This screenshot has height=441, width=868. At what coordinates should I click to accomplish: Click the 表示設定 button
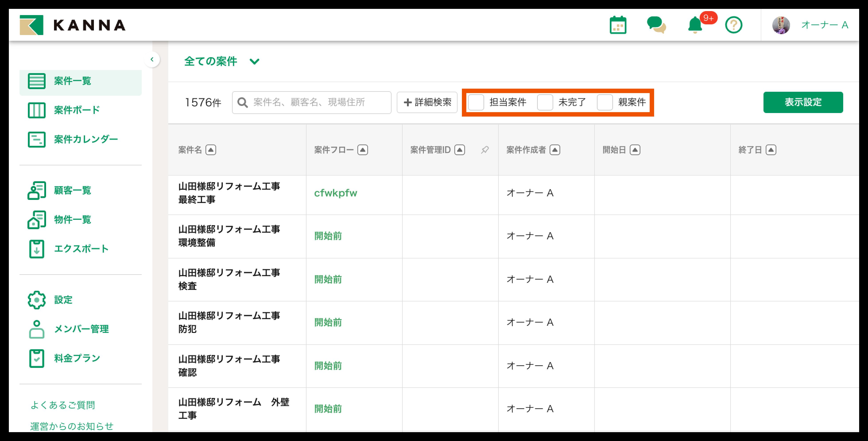(x=803, y=102)
